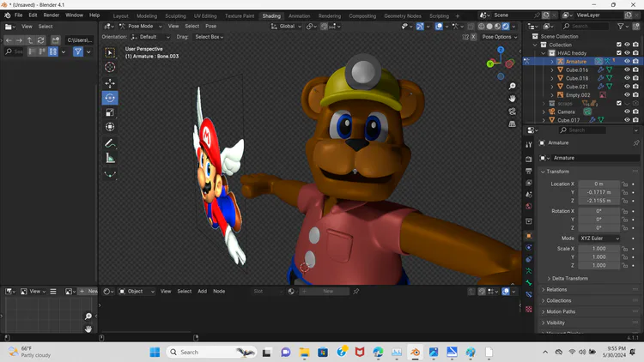Click the viewport zoom magnifier icon
644x362 pixels.
coord(512,86)
